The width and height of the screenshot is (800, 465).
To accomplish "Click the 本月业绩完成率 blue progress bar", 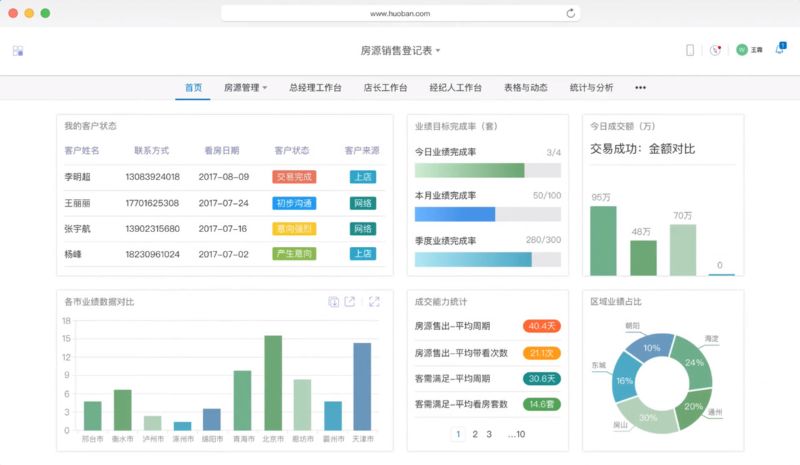I will (488, 214).
